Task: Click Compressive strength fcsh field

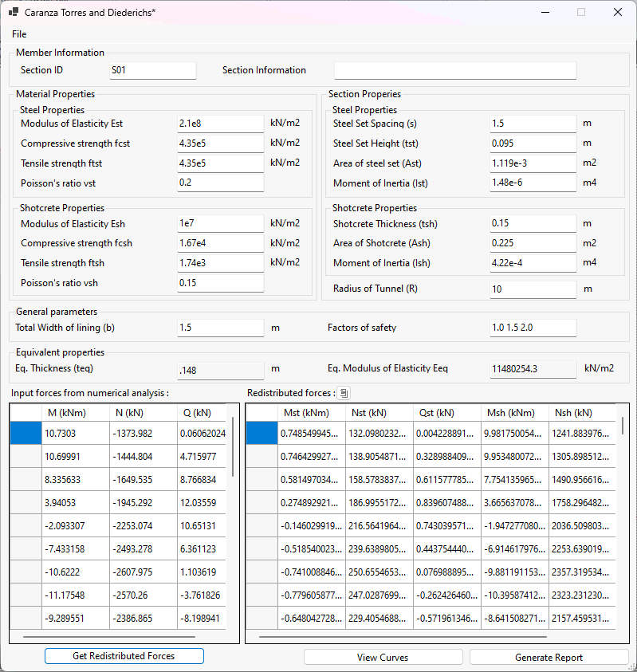Action: 221,243
